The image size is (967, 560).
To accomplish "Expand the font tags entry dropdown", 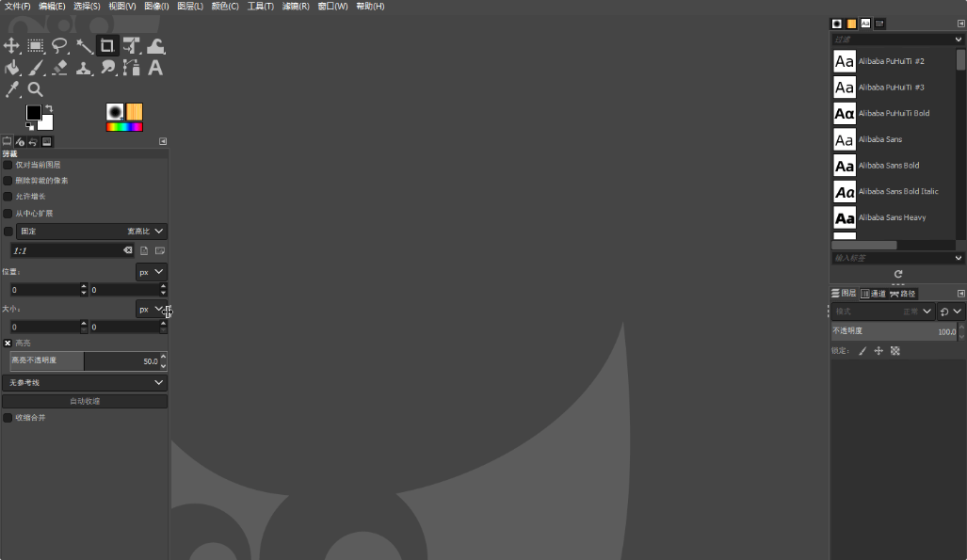I will [959, 258].
